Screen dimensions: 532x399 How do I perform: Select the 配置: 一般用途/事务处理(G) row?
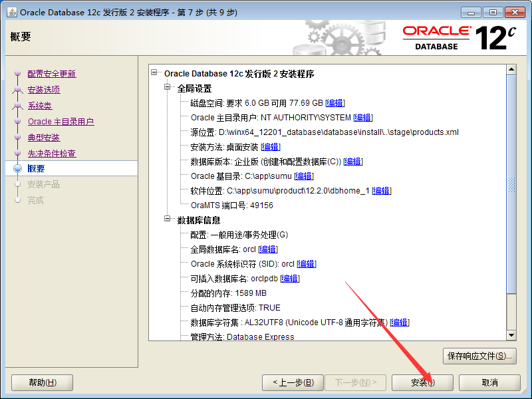pyautogui.click(x=239, y=235)
